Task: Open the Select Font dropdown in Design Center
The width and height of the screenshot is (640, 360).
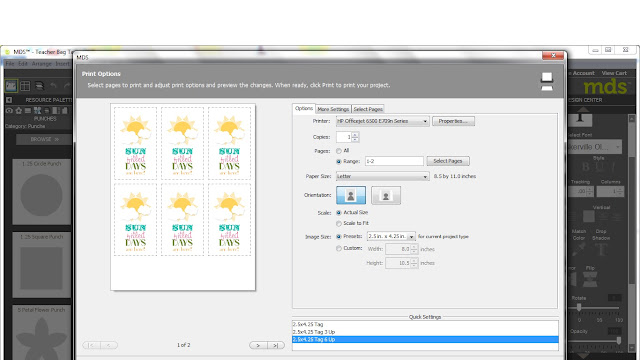Action: (595, 147)
